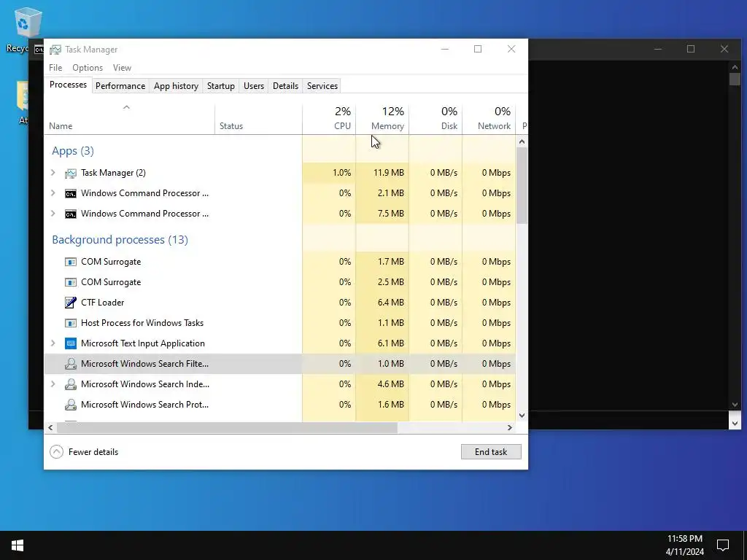Switch to the App history tab
Image resolution: width=747 pixels, height=560 pixels.
coord(176,86)
